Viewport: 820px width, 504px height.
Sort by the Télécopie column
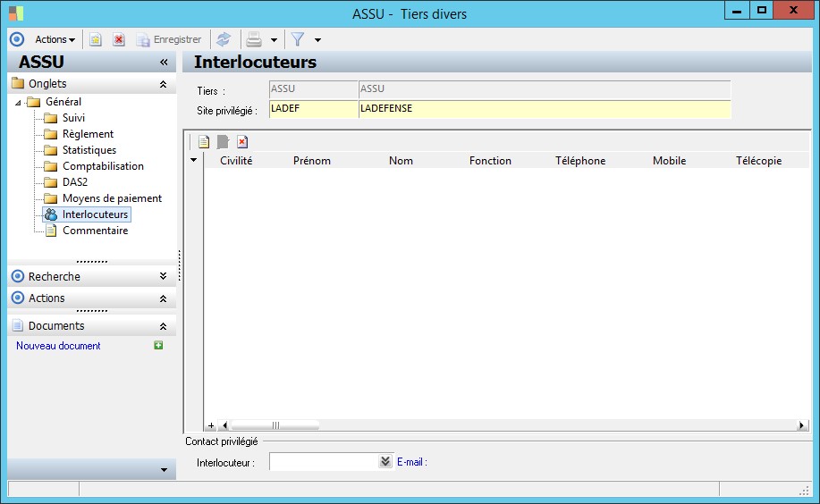click(x=758, y=161)
